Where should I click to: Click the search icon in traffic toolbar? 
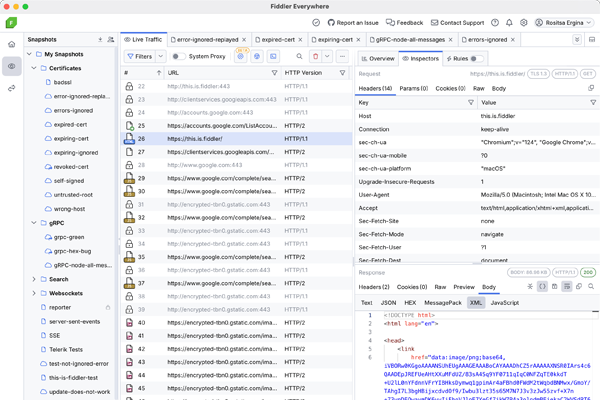click(298, 57)
